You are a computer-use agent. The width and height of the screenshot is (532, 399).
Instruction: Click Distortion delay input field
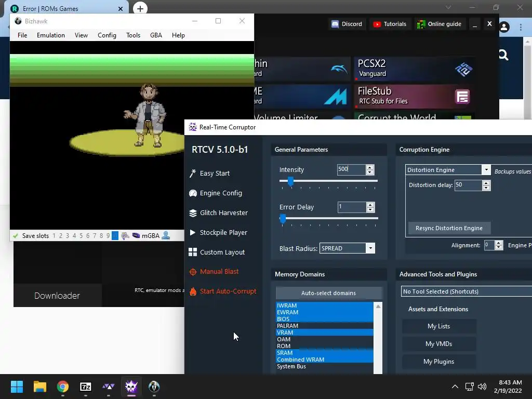468,185
